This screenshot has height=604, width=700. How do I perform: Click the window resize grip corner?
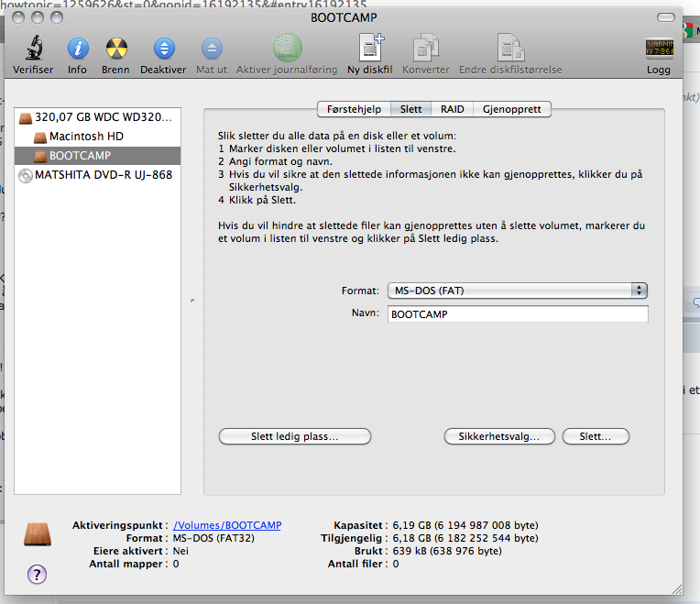point(677,589)
